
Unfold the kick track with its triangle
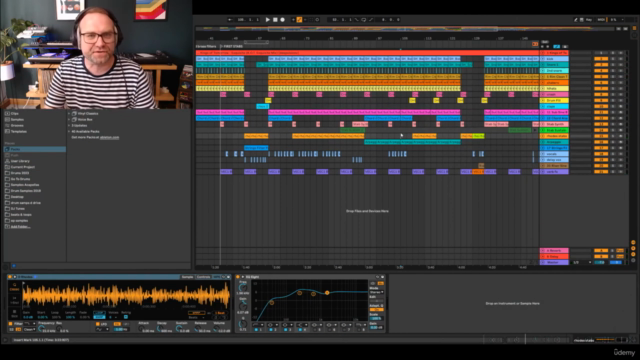[543, 59]
